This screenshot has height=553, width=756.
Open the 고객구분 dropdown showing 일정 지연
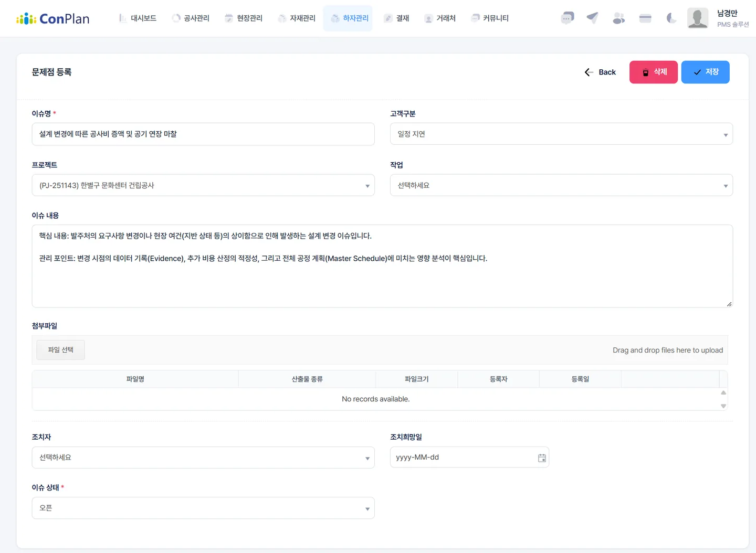pyautogui.click(x=561, y=134)
